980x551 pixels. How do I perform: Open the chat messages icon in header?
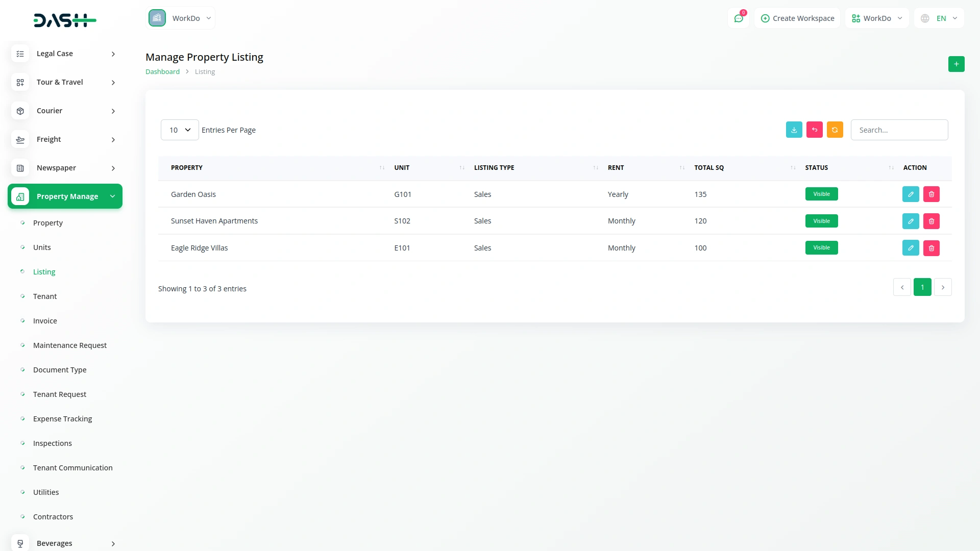pos(738,18)
